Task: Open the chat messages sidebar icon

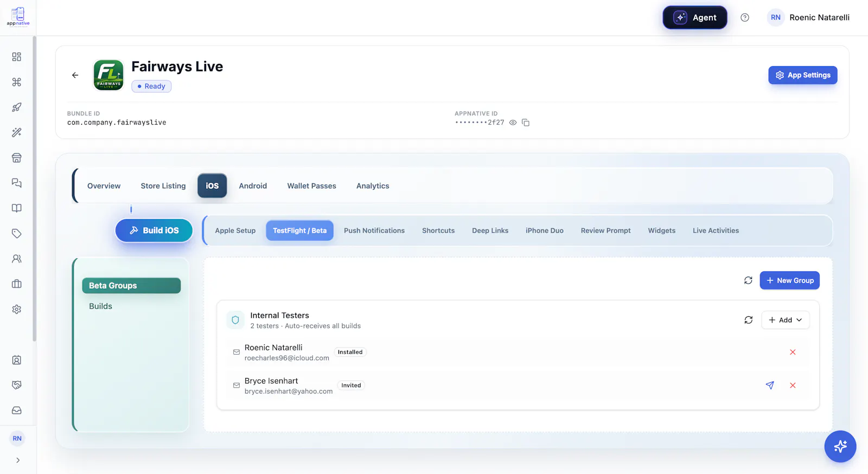Action: tap(17, 183)
